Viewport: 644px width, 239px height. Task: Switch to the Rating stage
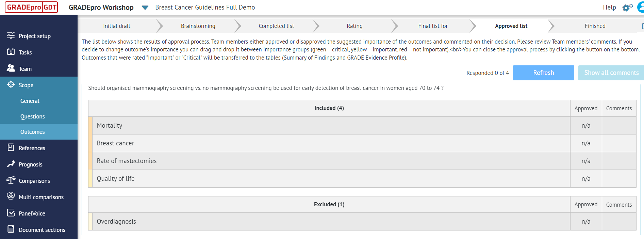[x=354, y=26]
